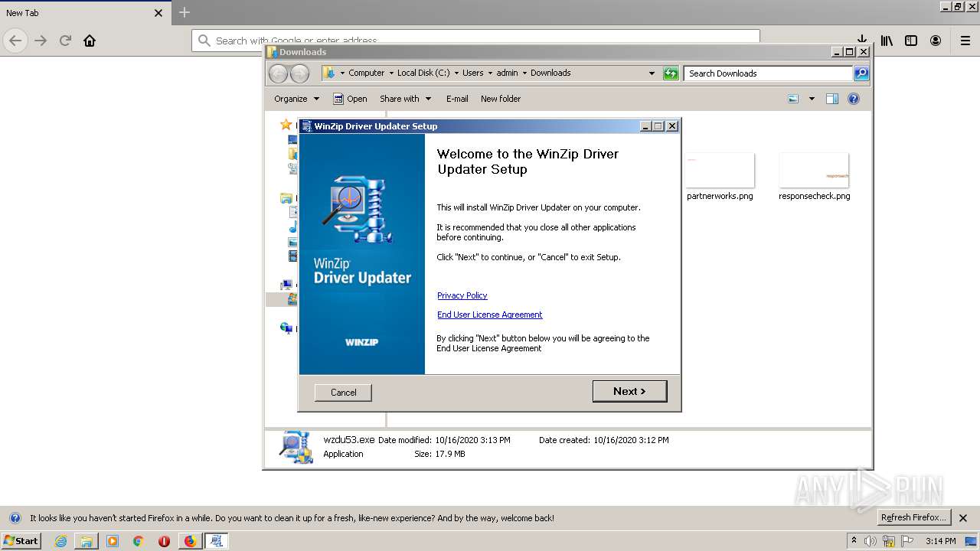Viewport: 980px width, 551px height.
Task: Toggle the Explorer preview pane
Action: tap(832, 99)
